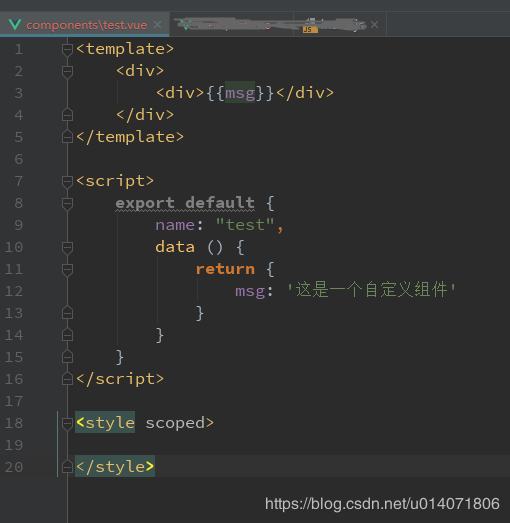
Task: Collapse the template block on line 1
Action: [x=67, y=49]
